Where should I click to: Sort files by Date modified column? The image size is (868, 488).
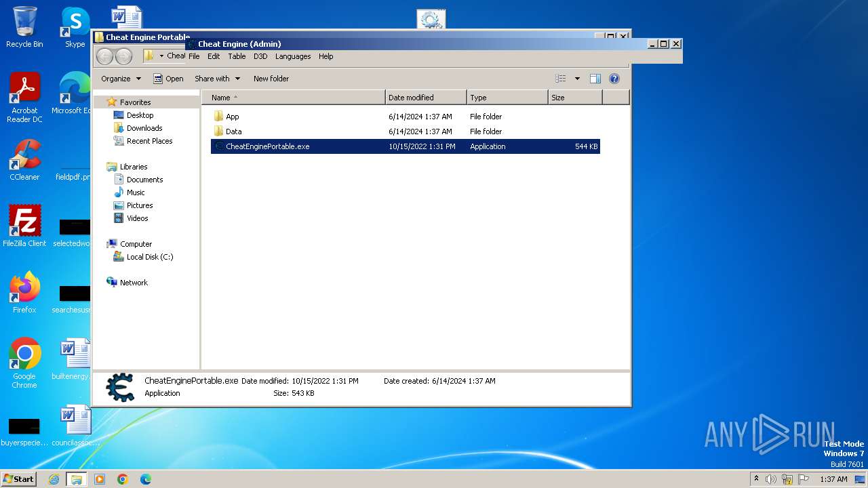click(x=426, y=98)
